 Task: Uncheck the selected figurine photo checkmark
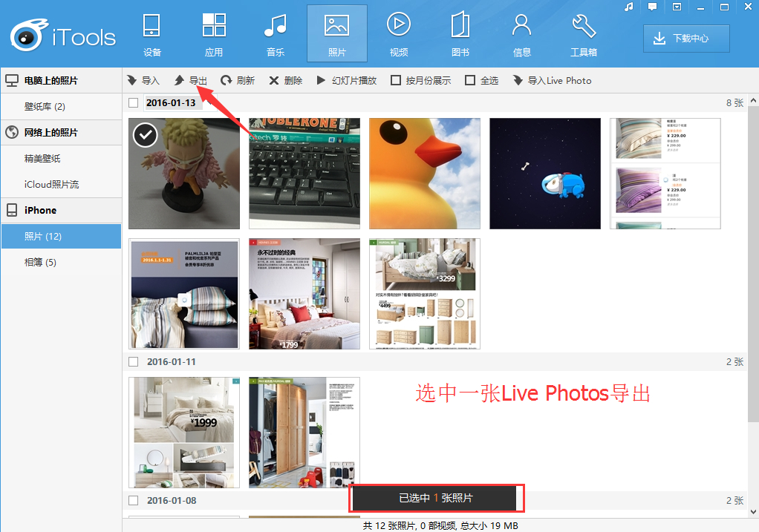coord(146,135)
